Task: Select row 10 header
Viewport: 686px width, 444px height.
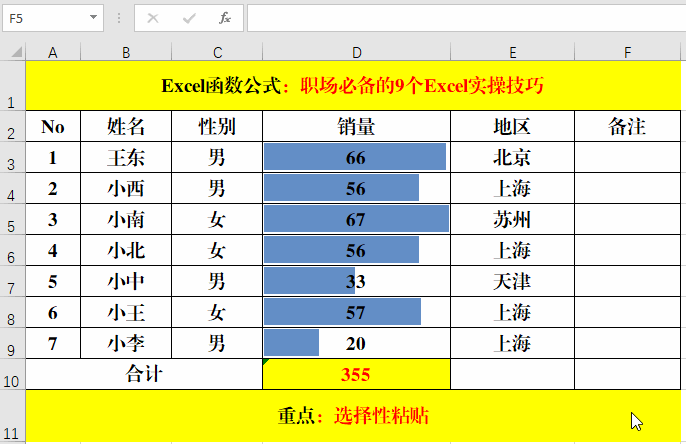Action: click(12, 374)
